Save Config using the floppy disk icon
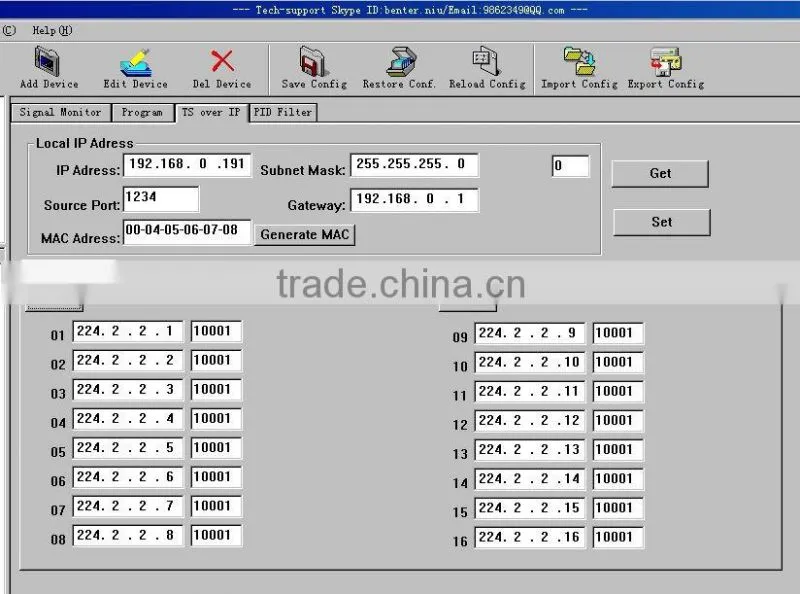The image size is (800, 594). (313, 61)
